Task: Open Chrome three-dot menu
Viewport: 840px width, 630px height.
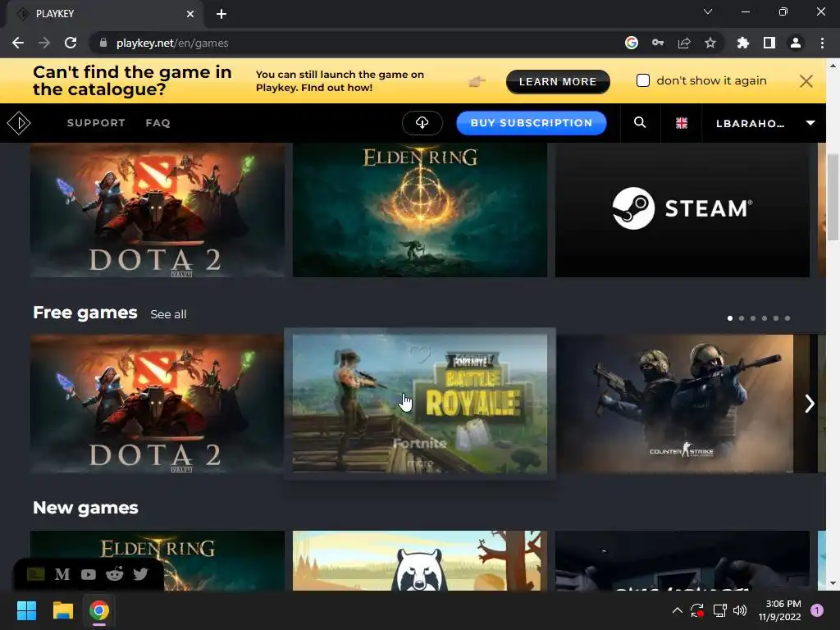Action: (x=822, y=43)
